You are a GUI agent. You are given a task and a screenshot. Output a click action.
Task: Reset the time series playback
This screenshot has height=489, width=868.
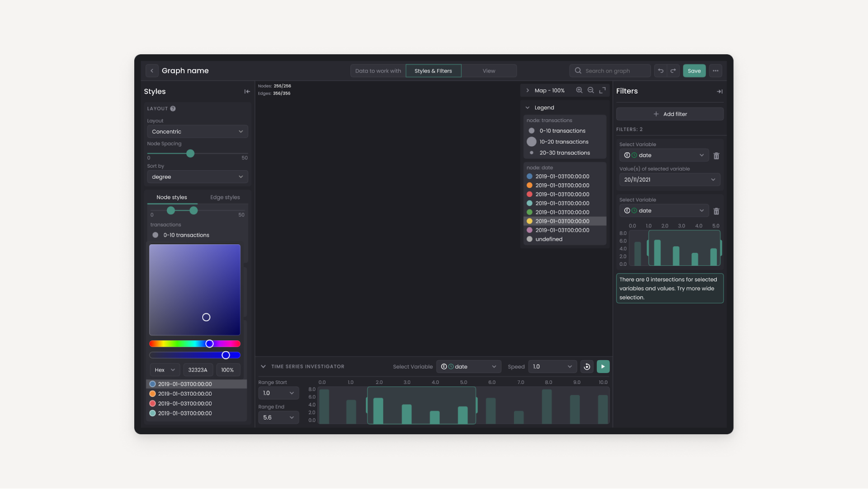click(587, 366)
